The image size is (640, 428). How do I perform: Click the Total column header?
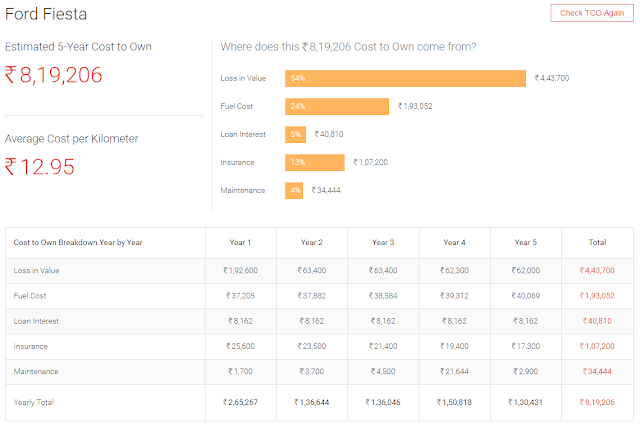598,242
